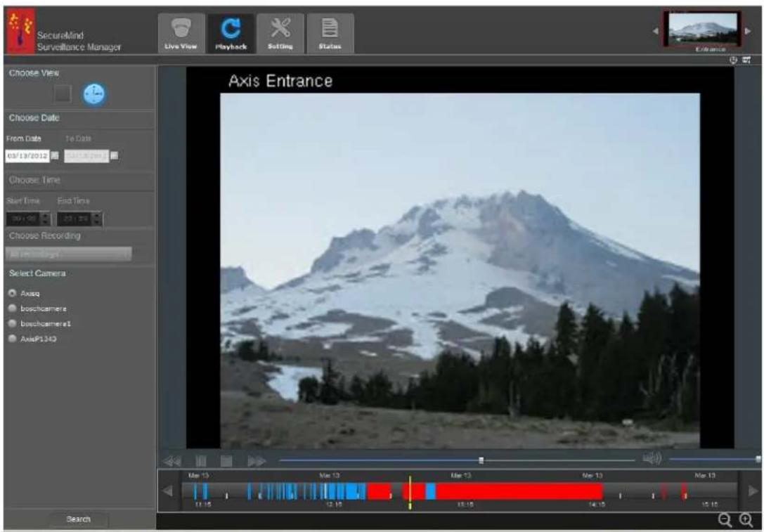
Task: Open the Live View tab
Action: tap(181, 33)
